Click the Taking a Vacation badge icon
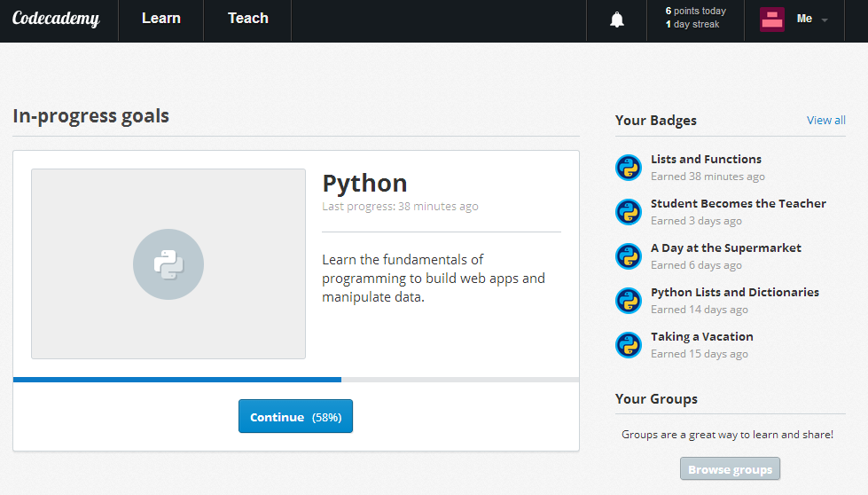The height and width of the screenshot is (495, 868). click(629, 345)
